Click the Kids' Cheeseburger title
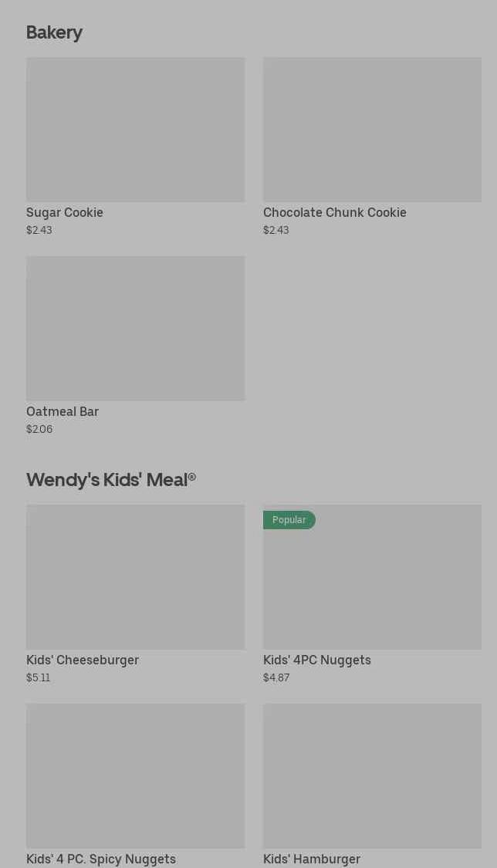 coord(83,660)
